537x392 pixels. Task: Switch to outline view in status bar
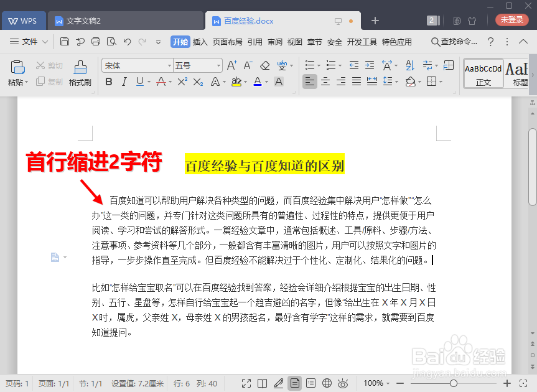311,383
